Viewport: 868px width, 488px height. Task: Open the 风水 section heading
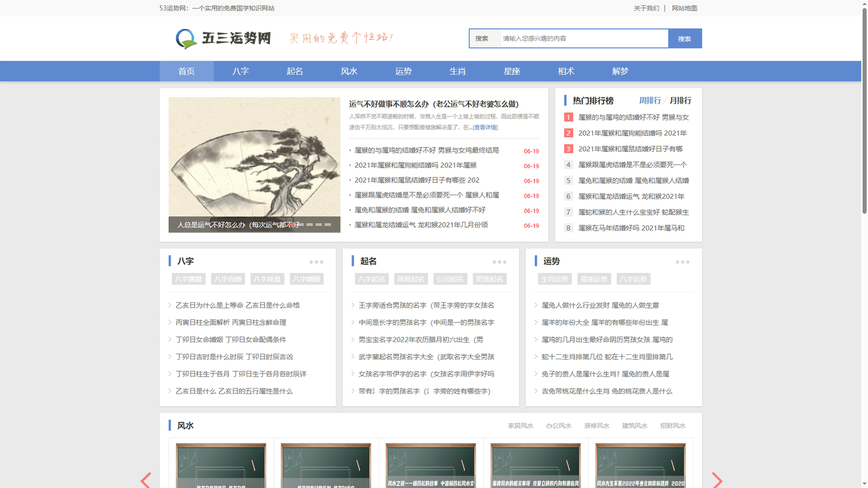click(185, 426)
